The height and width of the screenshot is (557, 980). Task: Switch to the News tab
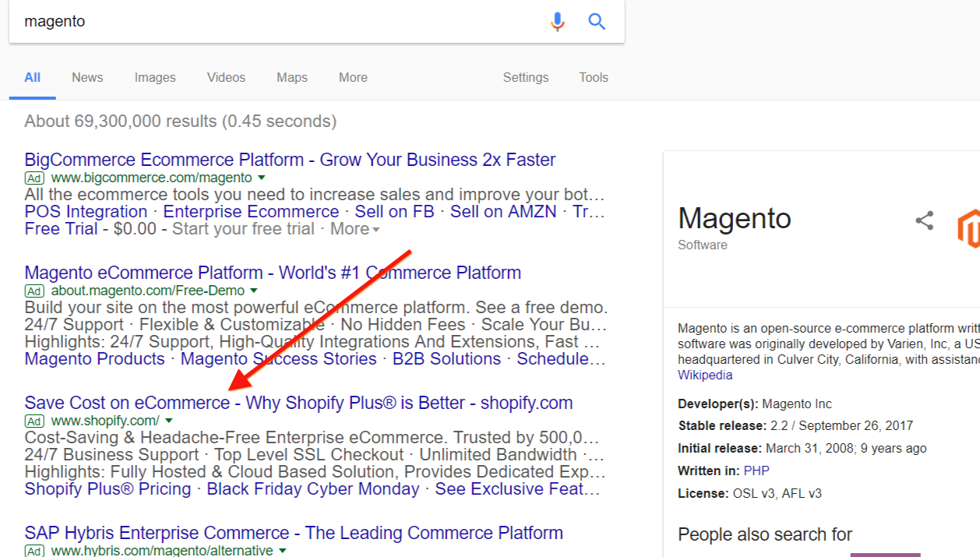coord(87,77)
